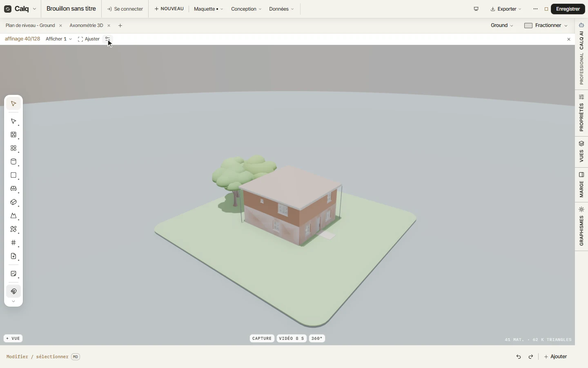Screen dimensions: 588x368
Task: Pick the square slab tool
Action: (13, 175)
